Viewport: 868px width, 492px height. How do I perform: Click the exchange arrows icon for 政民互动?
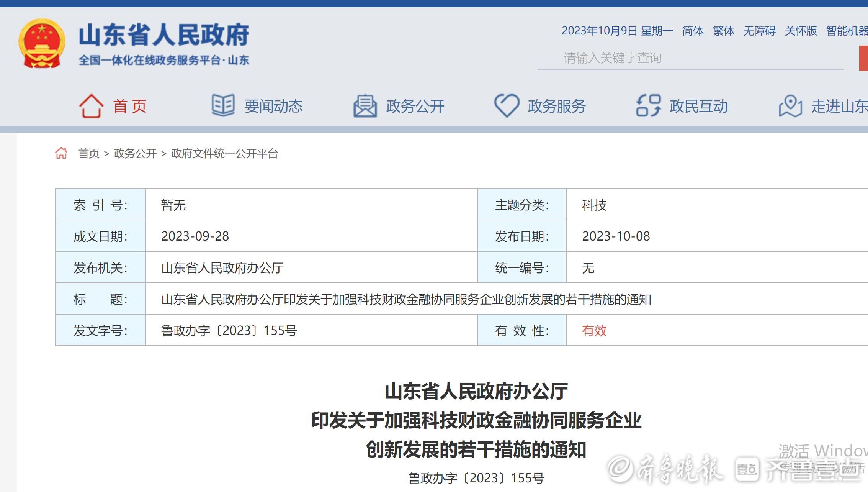coord(648,105)
